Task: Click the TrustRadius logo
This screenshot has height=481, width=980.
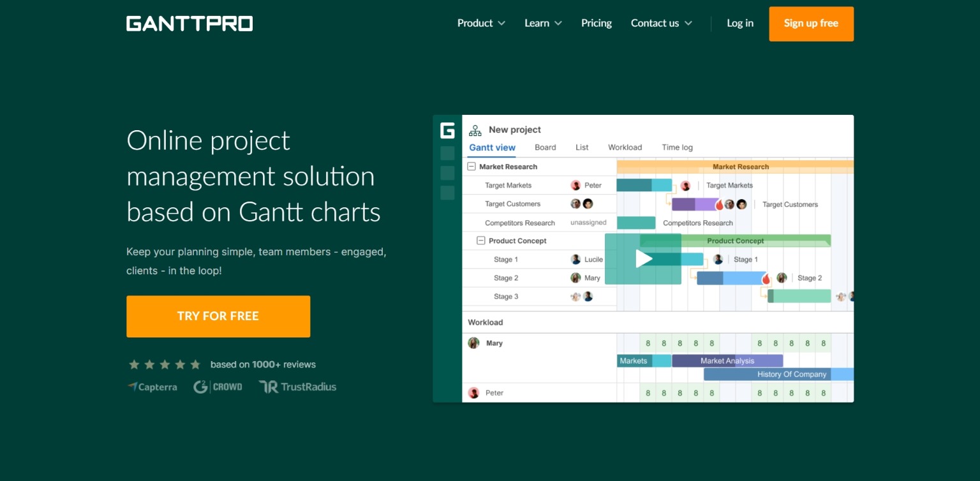Action: coord(297,387)
